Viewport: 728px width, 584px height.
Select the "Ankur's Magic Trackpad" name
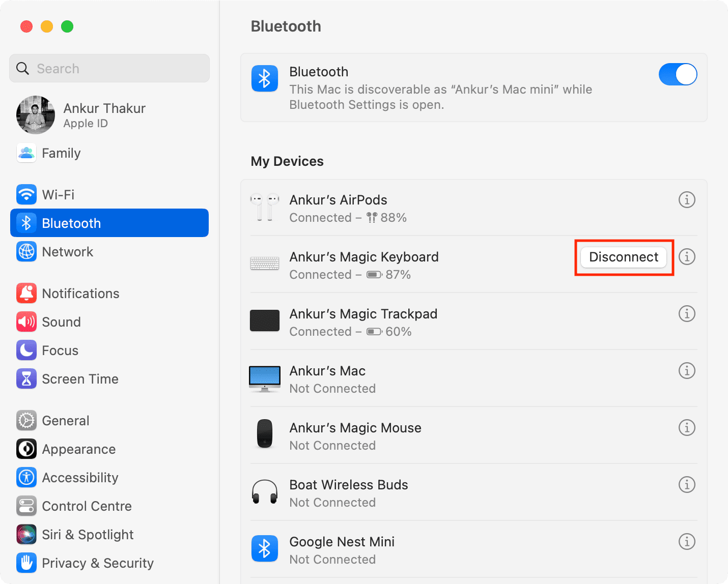(x=363, y=314)
